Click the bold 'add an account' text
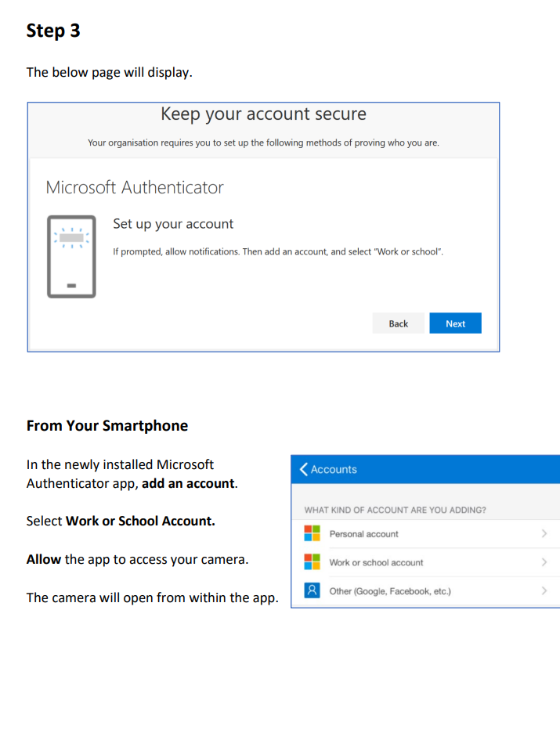560x740 pixels. click(188, 484)
